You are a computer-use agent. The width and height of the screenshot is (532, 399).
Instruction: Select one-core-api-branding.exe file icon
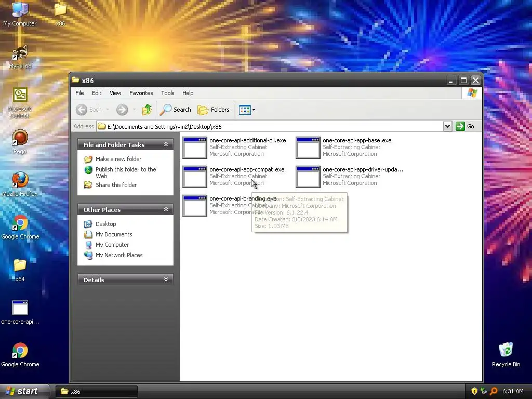coord(195,206)
